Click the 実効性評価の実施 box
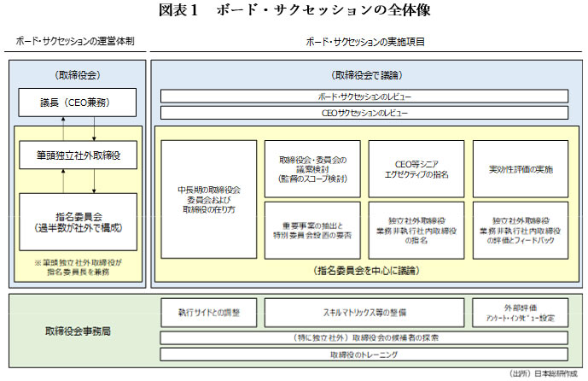The width and height of the screenshot is (588, 381). tap(521, 168)
